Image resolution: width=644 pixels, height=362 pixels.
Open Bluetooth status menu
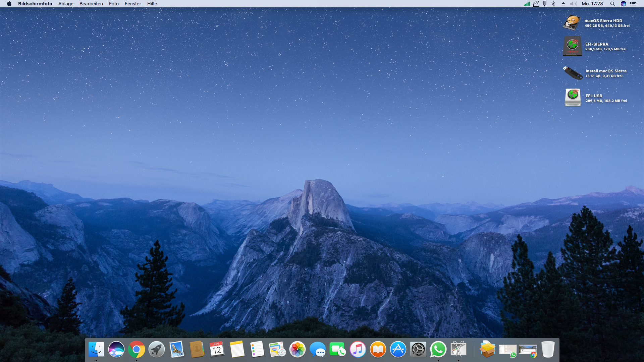point(553,4)
